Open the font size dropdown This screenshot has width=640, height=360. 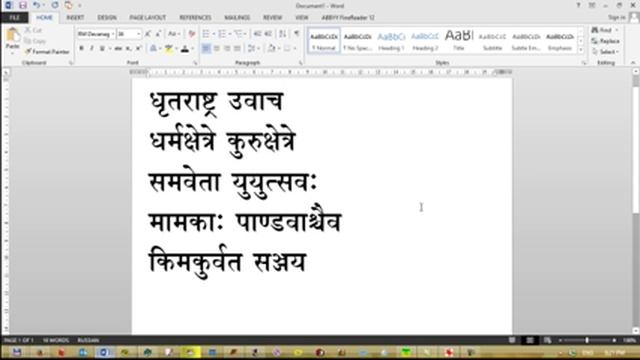[138, 34]
